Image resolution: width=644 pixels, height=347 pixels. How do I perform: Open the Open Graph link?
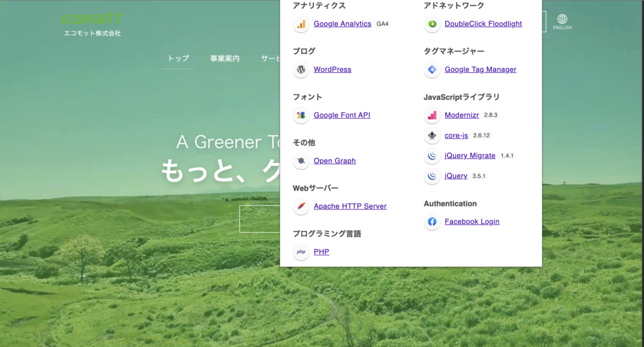pos(335,161)
